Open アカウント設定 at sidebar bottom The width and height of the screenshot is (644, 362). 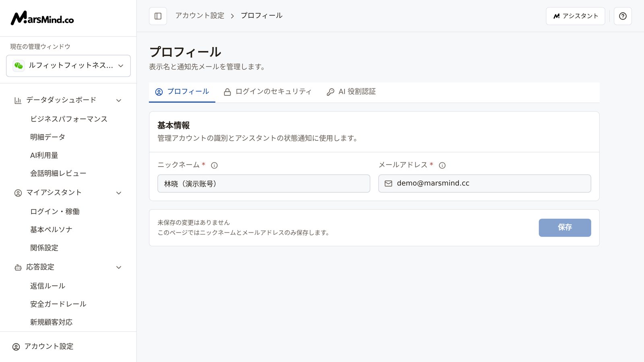click(x=43, y=347)
